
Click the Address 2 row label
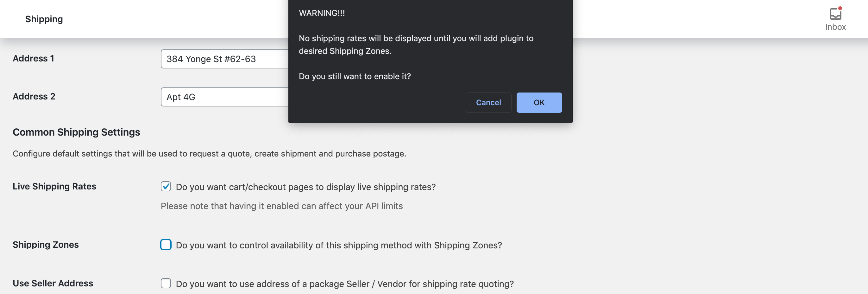tap(34, 97)
